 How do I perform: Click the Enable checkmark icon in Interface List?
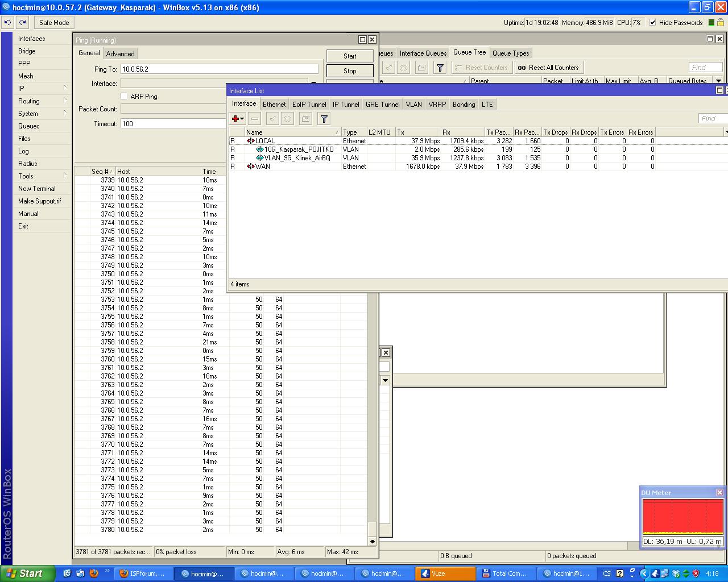(272, 119)
